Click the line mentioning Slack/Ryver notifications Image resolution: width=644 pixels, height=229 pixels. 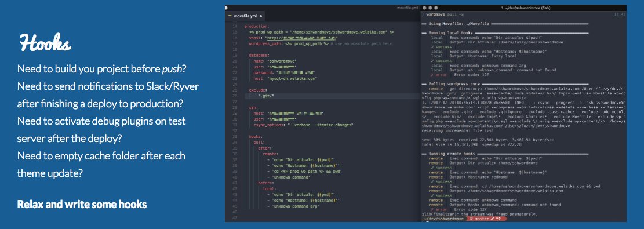(108, 86)
